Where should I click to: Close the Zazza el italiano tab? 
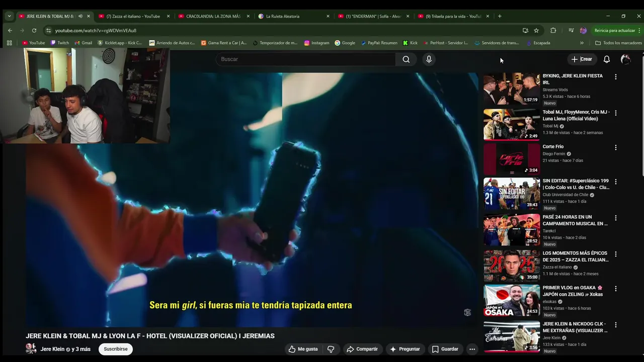(168, 16)
